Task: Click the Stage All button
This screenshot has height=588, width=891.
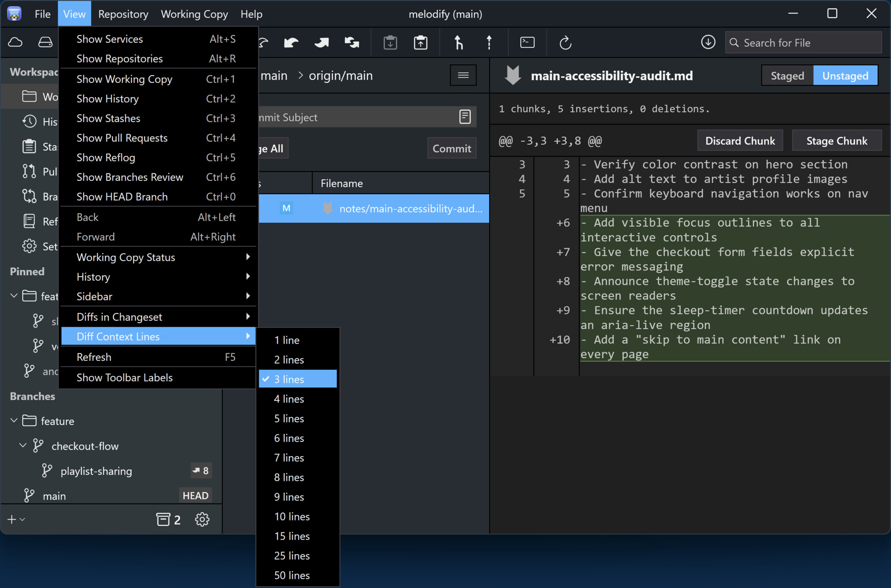Action: coord(273,148)
